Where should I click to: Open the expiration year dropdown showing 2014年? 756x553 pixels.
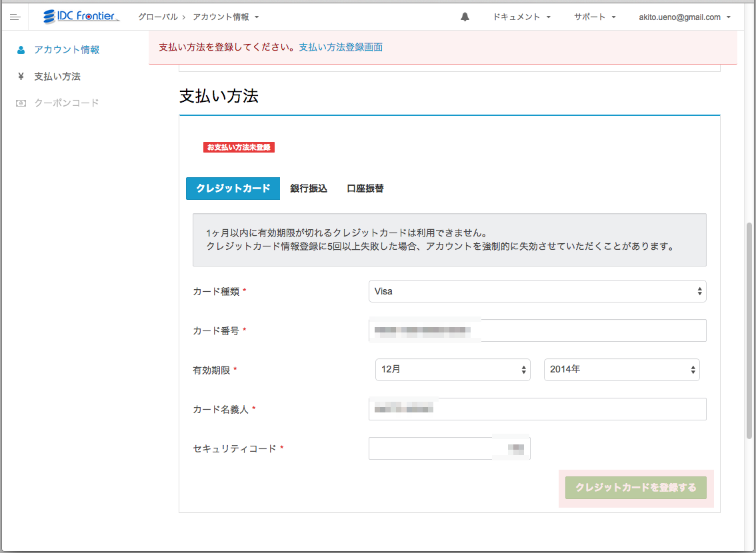(621, 370)
